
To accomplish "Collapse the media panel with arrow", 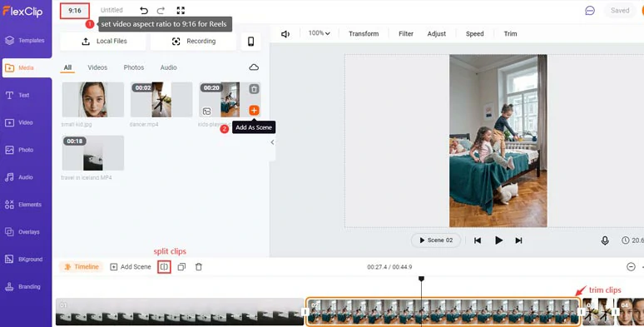I will click(272, 142).
